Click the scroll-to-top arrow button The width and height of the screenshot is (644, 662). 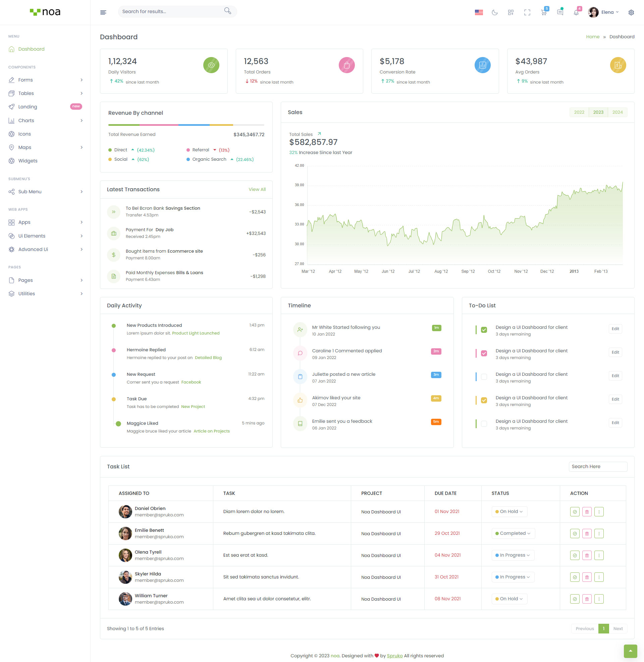point(630,651)
